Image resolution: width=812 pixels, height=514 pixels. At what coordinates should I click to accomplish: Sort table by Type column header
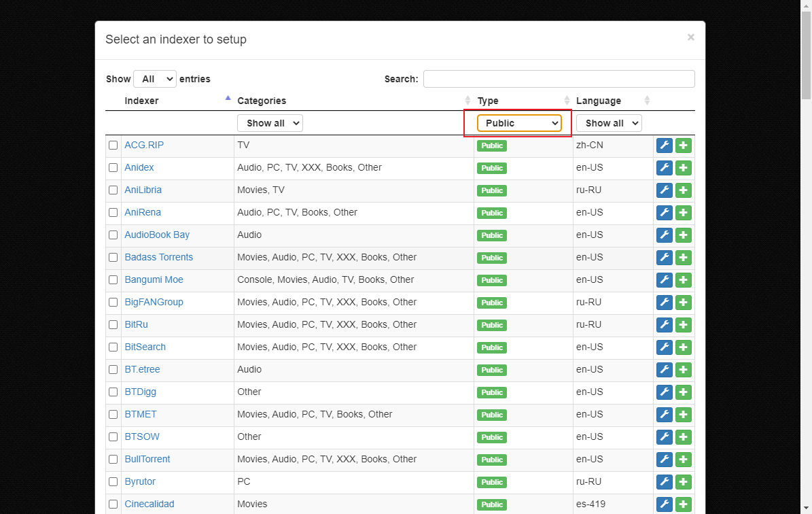point(488,101)
